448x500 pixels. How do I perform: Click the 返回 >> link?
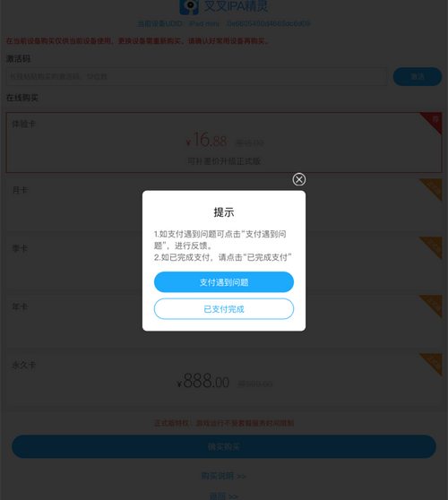point(224,496)
